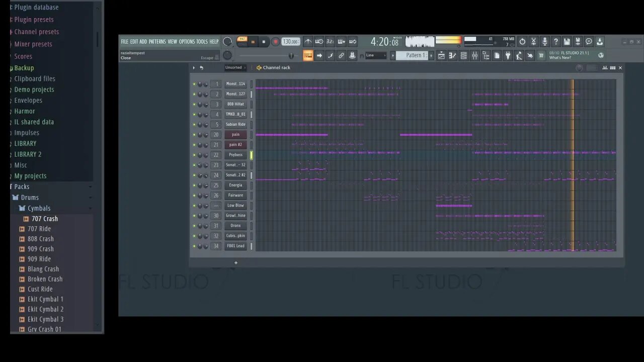The width and height of the screenshot is (644, 362).
Task: Click the main pitch slider handle
Action: click(291, 55)
